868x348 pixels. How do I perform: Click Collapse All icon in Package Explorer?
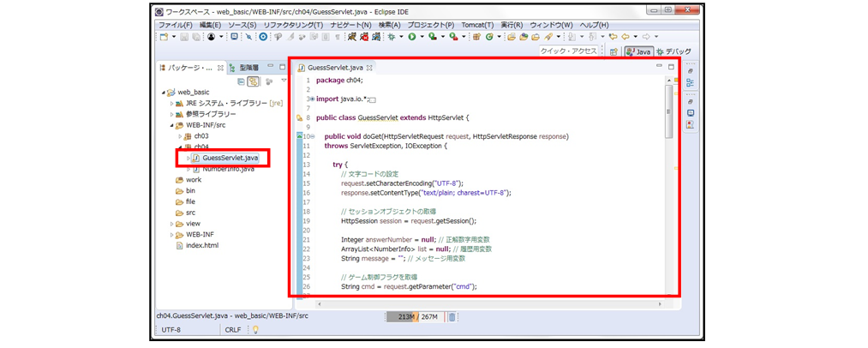click(x=242, y=81)
